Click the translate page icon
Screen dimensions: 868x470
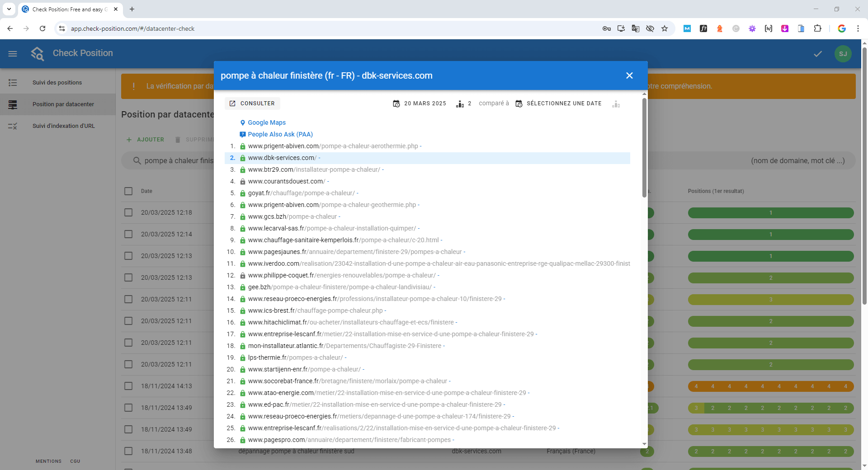636,28
